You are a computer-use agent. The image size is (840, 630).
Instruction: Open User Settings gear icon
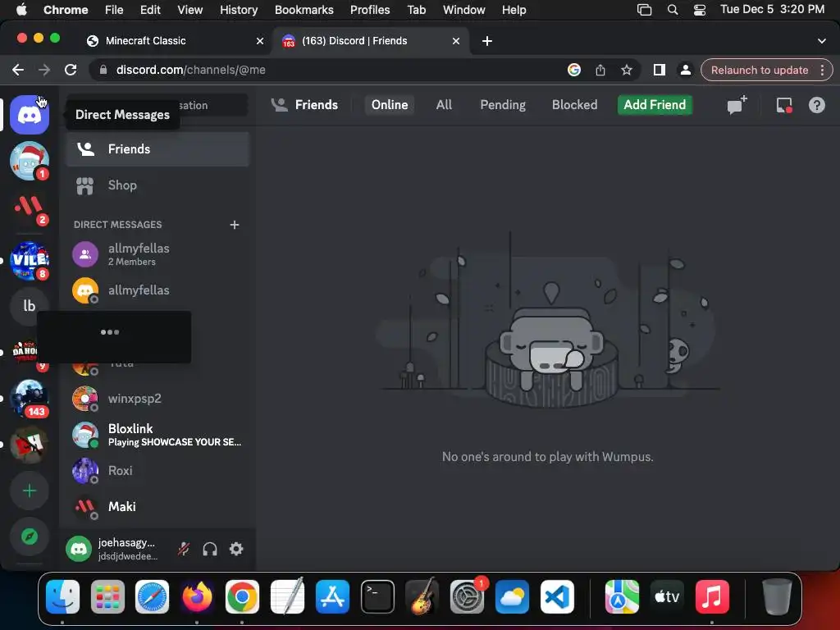pyautogui.click(x=236, y=549)
